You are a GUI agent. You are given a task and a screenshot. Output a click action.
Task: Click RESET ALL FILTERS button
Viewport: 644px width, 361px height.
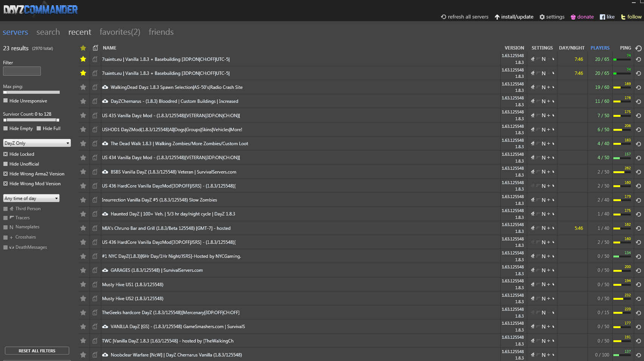click(37, 351)
